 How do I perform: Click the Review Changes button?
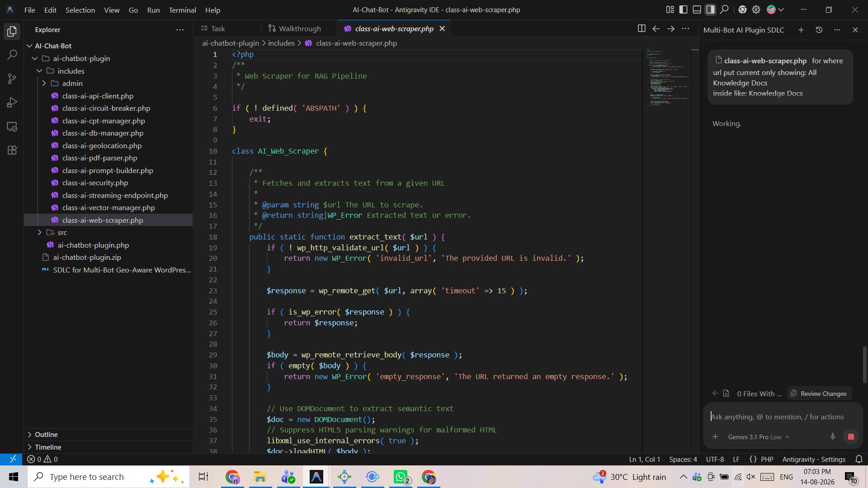(x=819, y=394)
